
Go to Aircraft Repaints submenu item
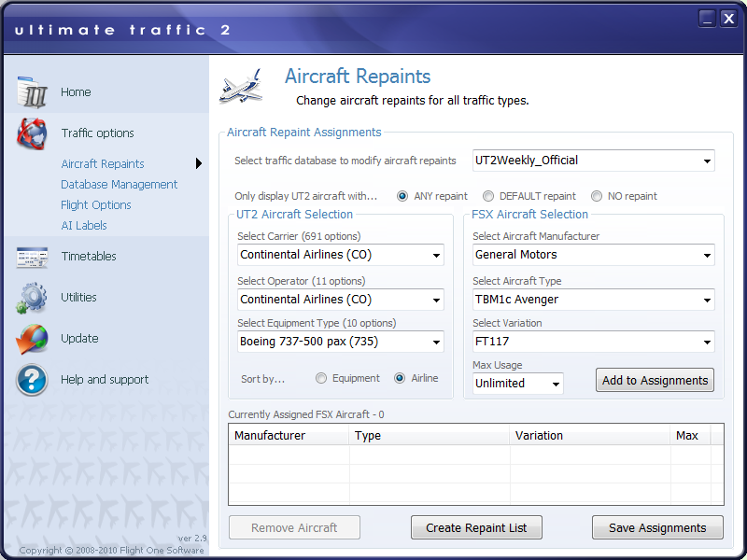pos(103,164)
